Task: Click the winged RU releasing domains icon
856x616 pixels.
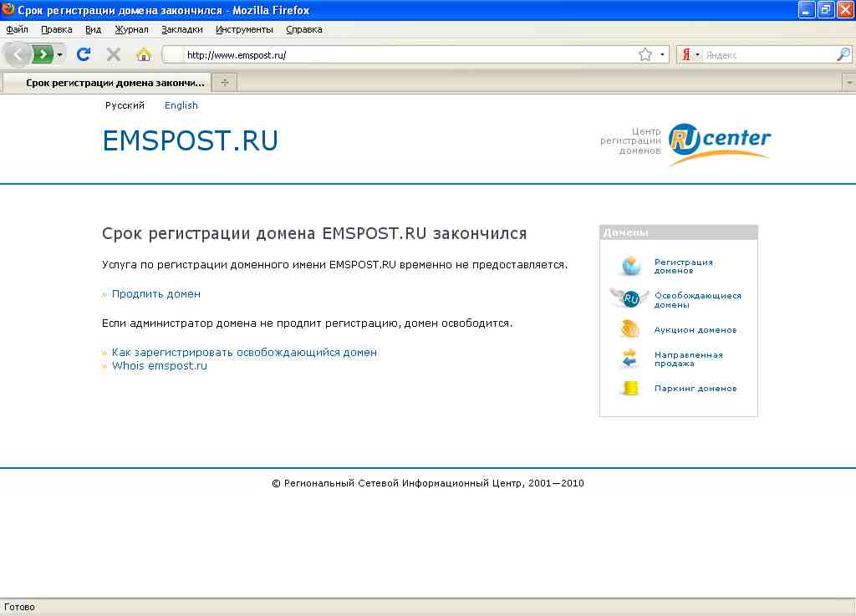Action: click(x=629, y=299)
